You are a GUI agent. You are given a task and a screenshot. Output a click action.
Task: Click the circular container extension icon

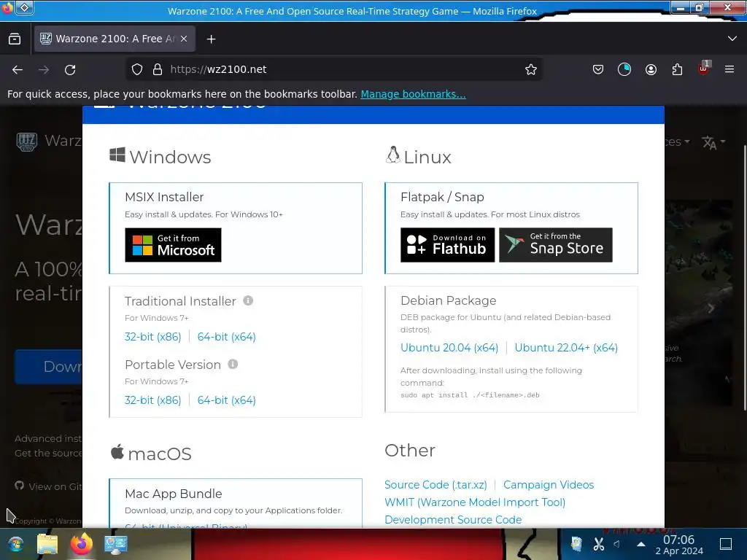[x=624, y=69]
